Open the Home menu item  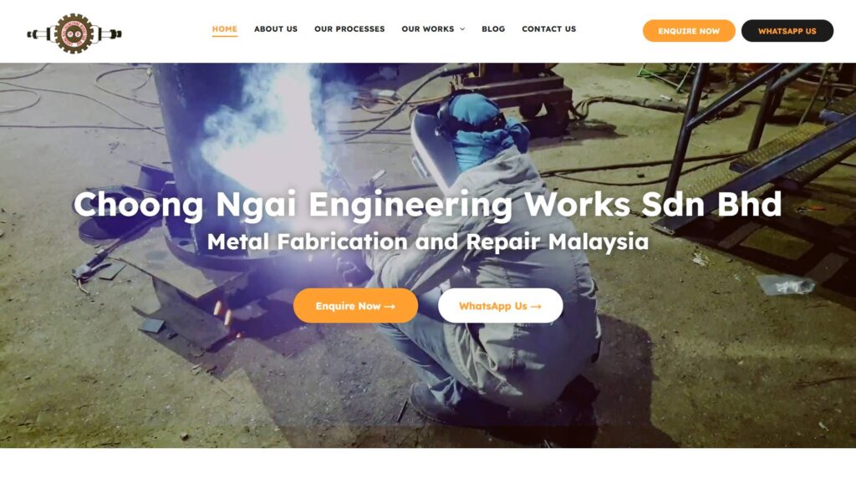(x=224, y=29)
